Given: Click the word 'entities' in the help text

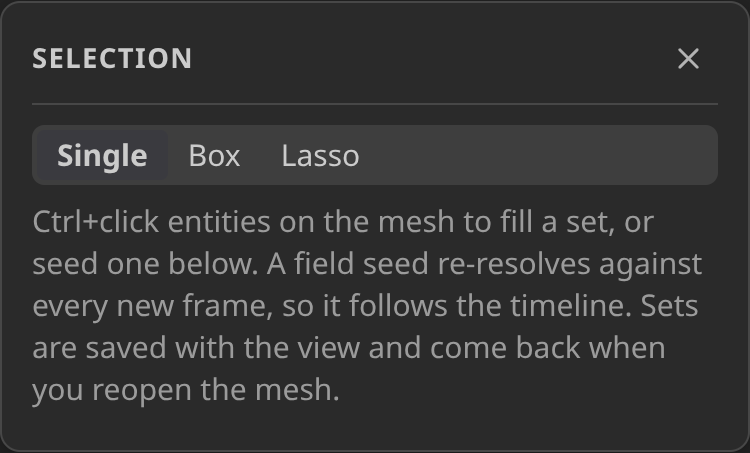Looking at the screenshot, I should tap(219, 222).
